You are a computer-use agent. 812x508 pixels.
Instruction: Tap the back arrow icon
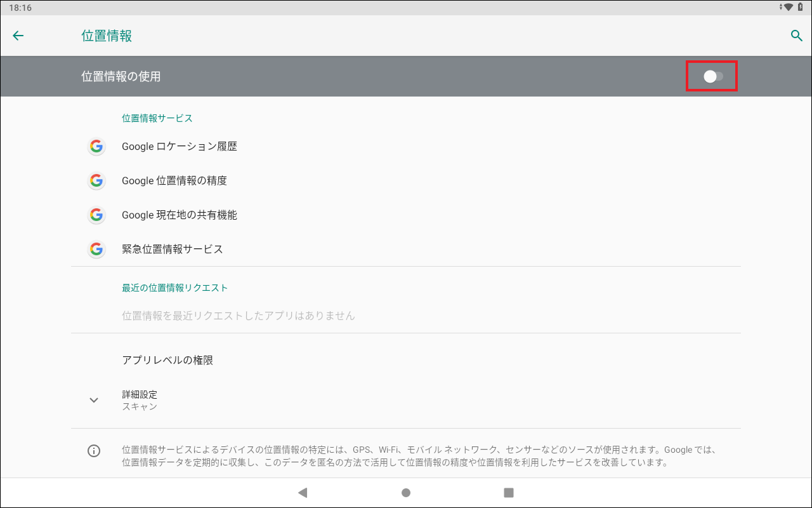tap(18, 36)
